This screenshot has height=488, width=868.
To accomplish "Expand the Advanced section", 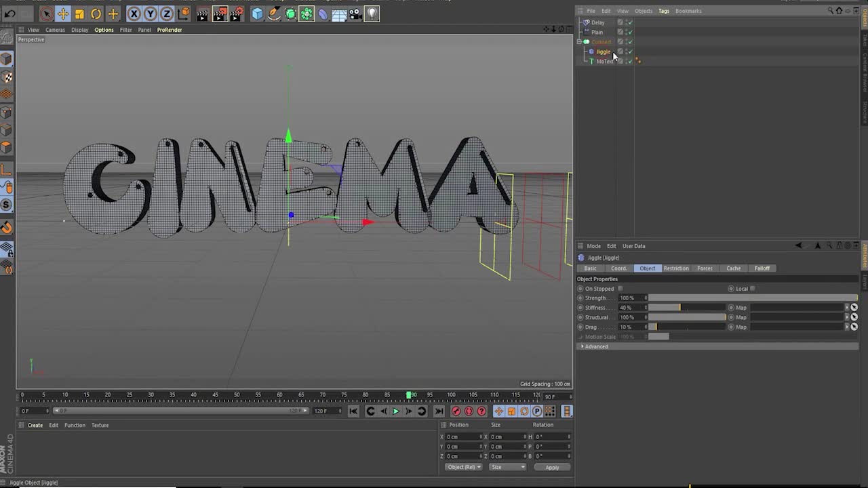I will [596, 346].
